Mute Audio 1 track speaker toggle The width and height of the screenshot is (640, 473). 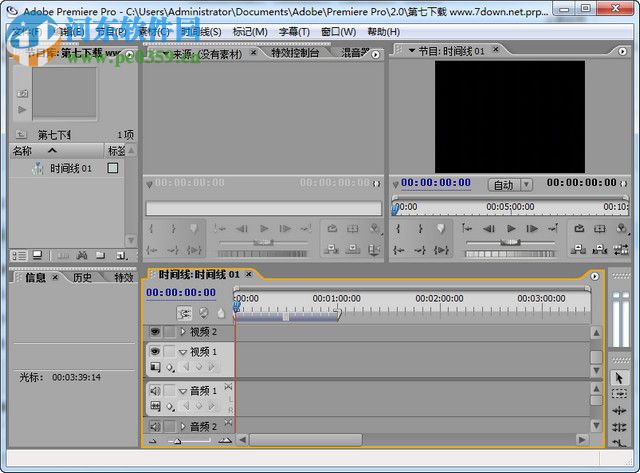[x=155, y=391]
